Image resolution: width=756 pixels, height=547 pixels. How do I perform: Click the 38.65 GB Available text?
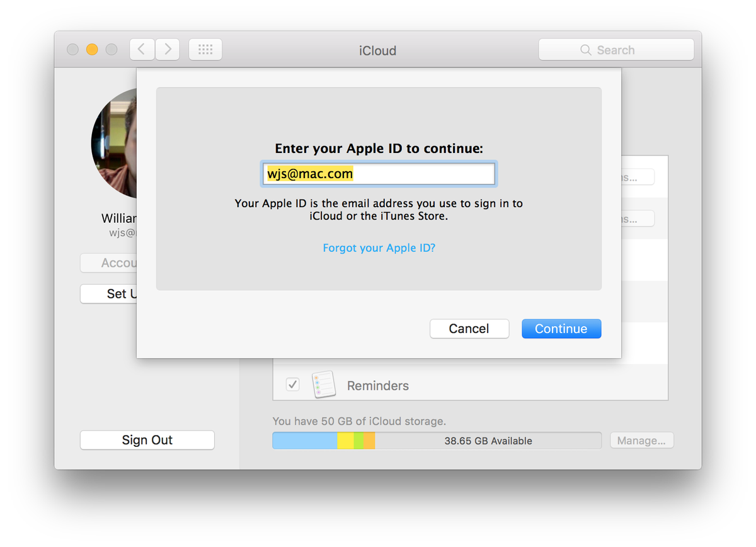(488, 441)
